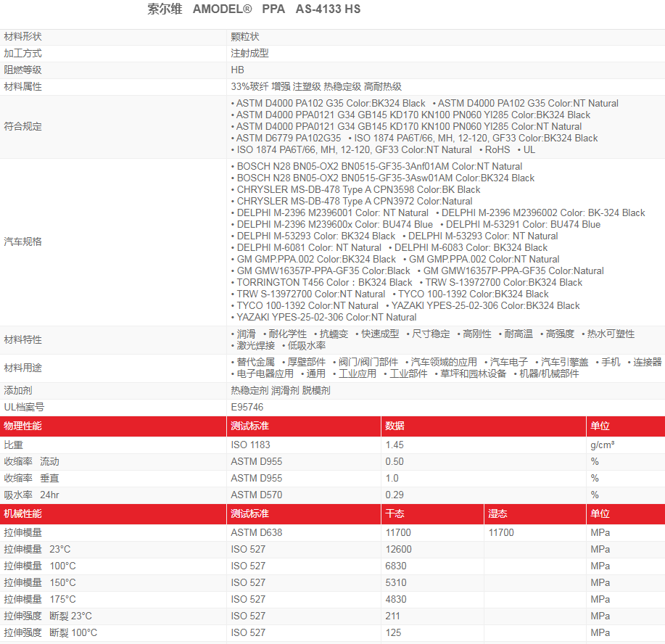Click the 替代金属 application item
665x644 pixels.
click(x=256, y=363)
